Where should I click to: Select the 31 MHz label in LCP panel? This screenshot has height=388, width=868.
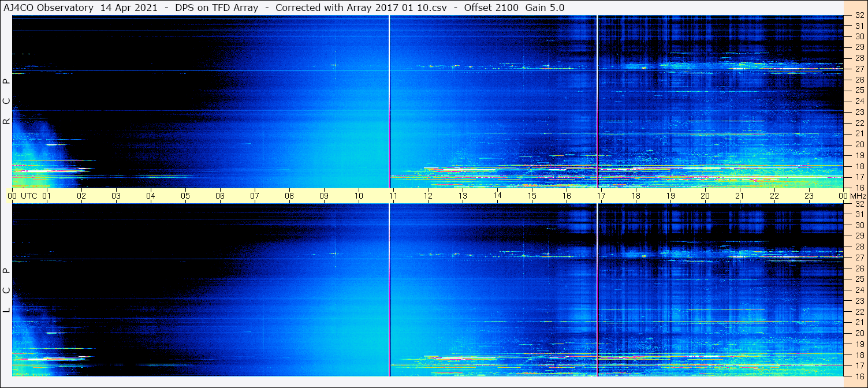click(859, 214)
